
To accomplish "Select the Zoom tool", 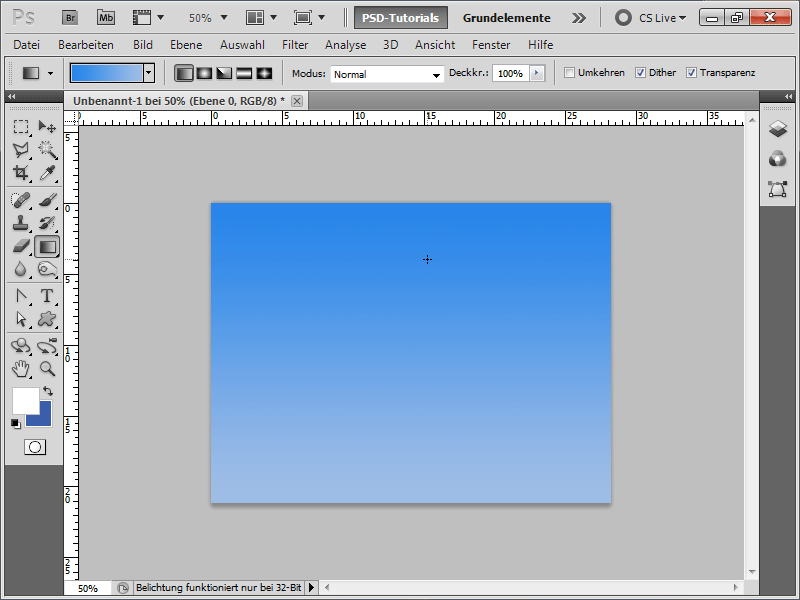I will [x=47, y=368].
